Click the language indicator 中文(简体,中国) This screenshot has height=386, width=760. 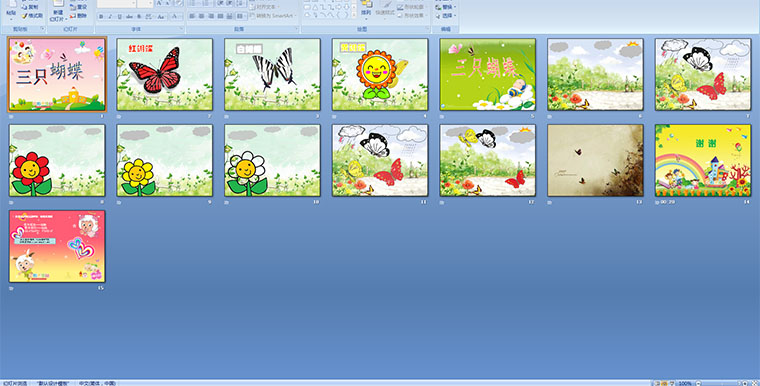97,383
